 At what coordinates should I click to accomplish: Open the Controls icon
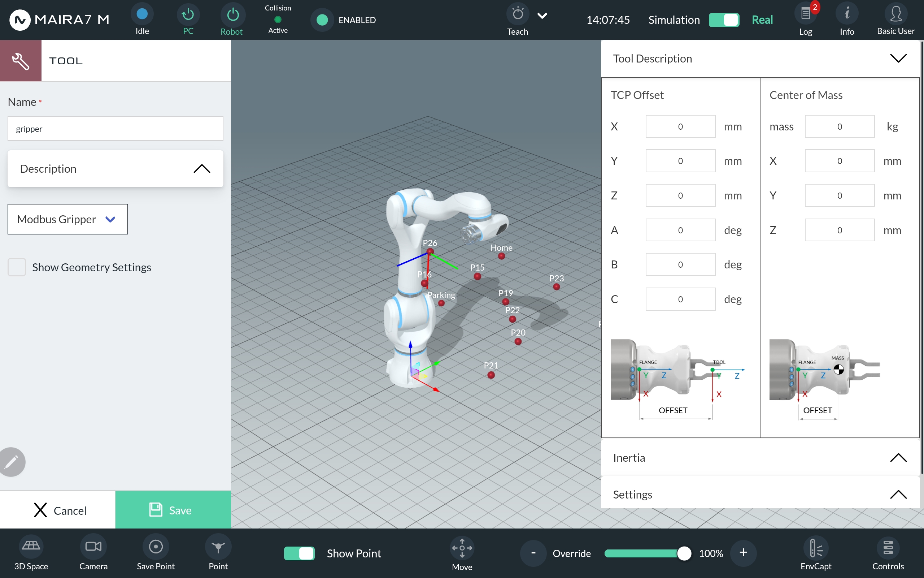pyautogui.click(x=888, y=548)
